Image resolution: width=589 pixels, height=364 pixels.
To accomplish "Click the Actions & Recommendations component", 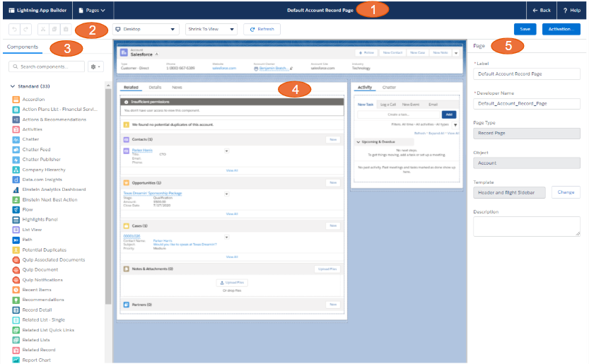I will point(49,119).
